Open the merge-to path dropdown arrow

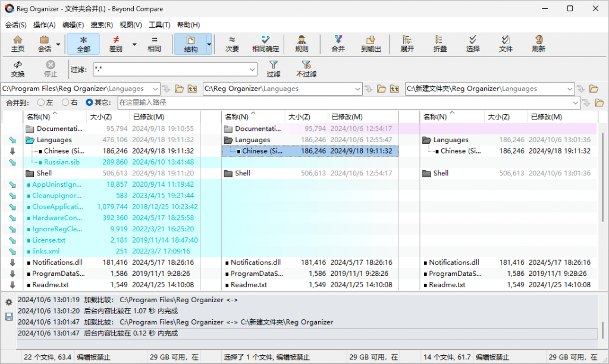[x=575, y=103]
